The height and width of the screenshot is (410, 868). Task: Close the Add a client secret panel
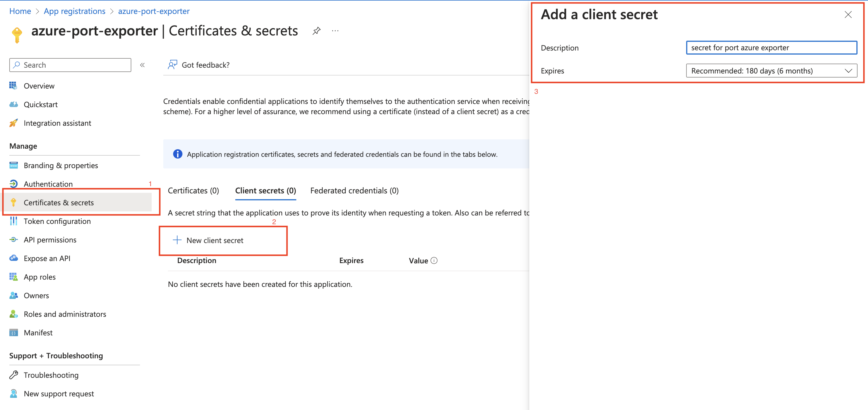848,15
